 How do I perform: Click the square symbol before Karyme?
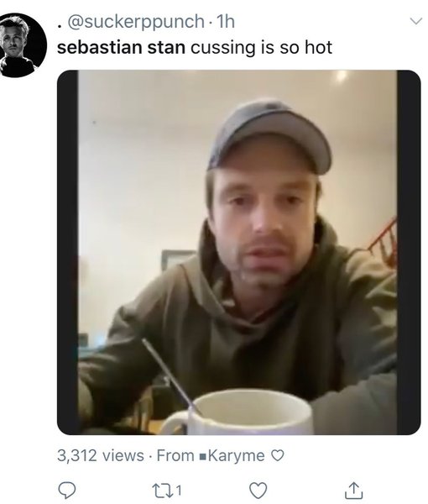tap(202, 456)
